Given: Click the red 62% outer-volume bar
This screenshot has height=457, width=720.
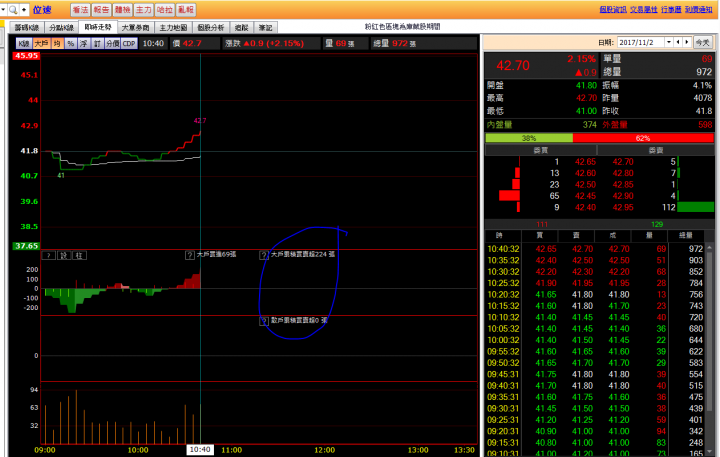Looking at the screenshot, I should (643, 138).
